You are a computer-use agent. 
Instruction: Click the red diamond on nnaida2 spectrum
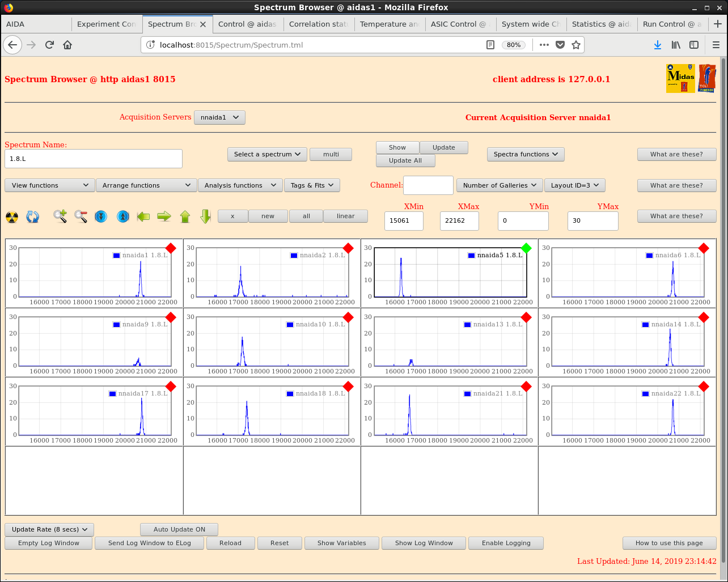[x=348, y=248]
